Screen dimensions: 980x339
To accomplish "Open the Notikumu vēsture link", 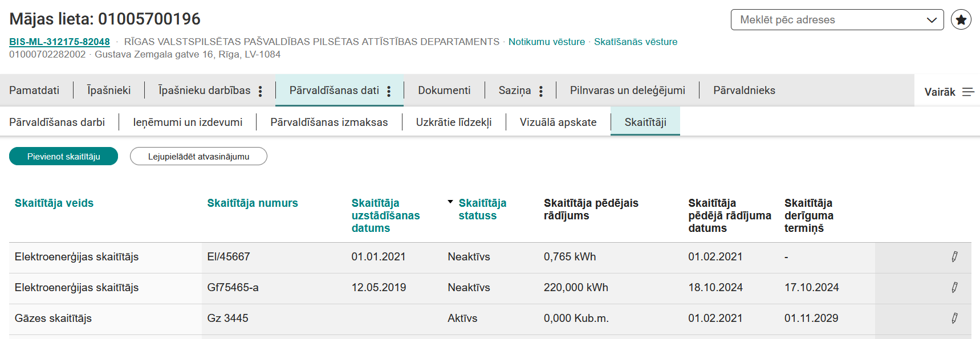I will coord(547,42).
